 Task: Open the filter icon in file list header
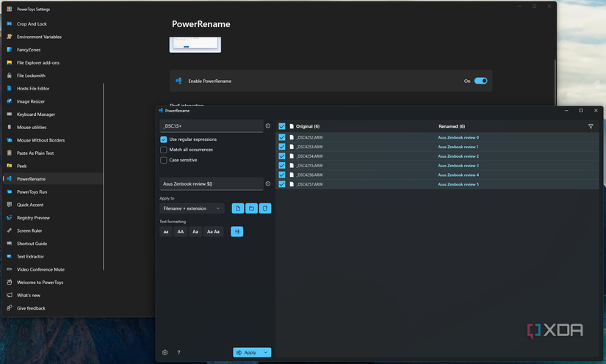(591, 126)
